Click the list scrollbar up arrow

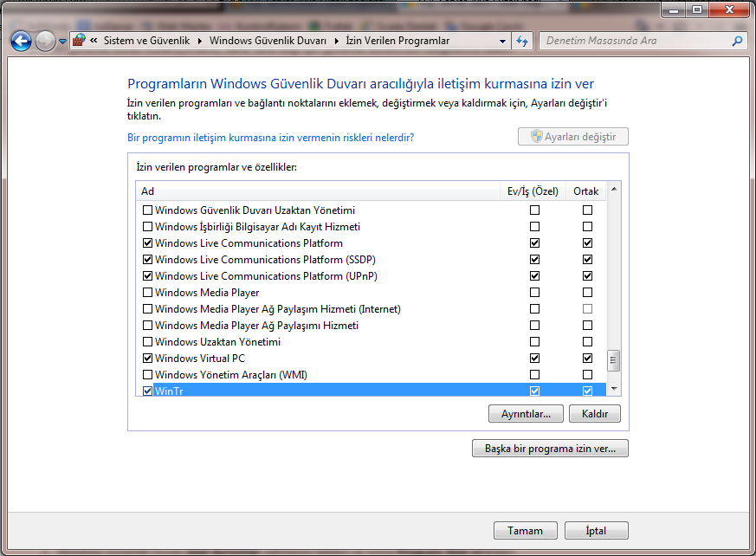[614, 189]
